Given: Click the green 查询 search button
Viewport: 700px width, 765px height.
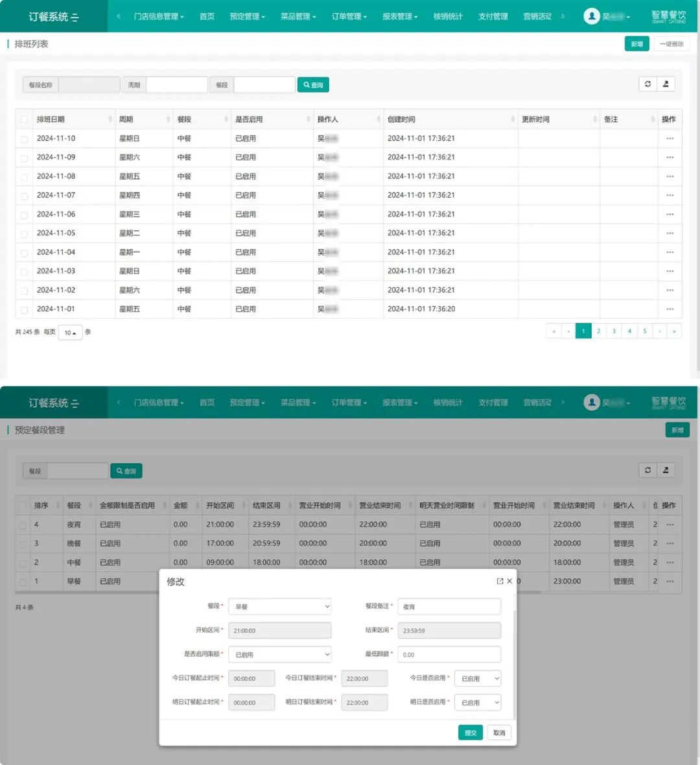Looking at the screenshot, I should click(x=313, y=85).
